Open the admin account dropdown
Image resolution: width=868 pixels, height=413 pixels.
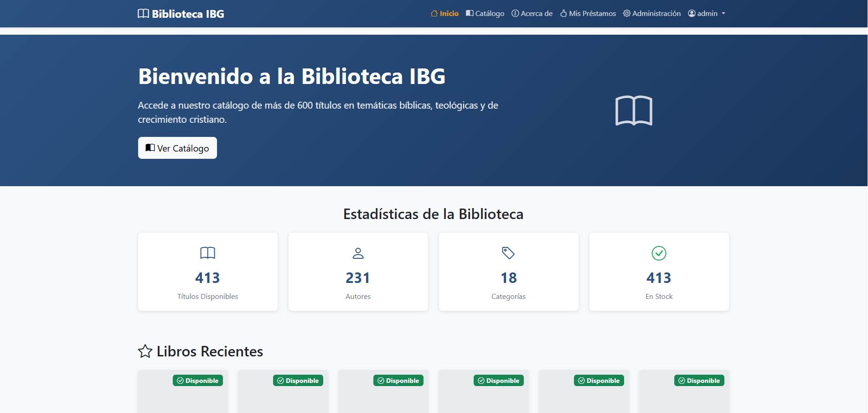pos(707,13)
